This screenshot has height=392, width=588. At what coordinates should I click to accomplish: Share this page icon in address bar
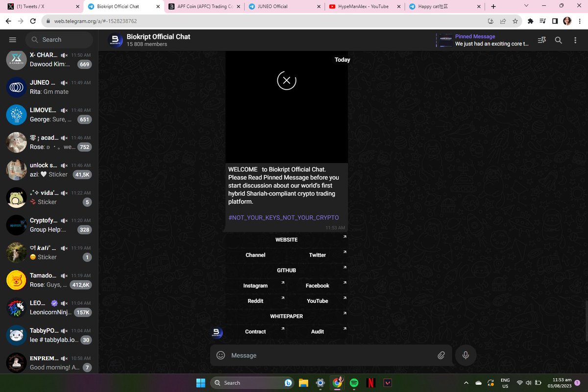tap(503, 21)
